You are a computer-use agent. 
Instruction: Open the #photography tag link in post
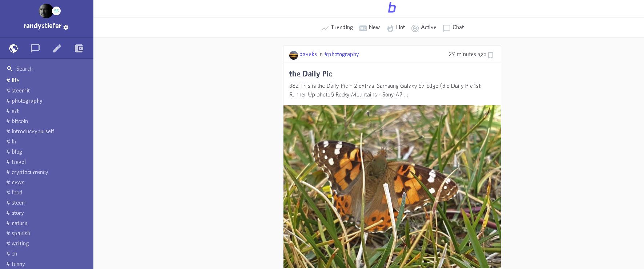341,54
